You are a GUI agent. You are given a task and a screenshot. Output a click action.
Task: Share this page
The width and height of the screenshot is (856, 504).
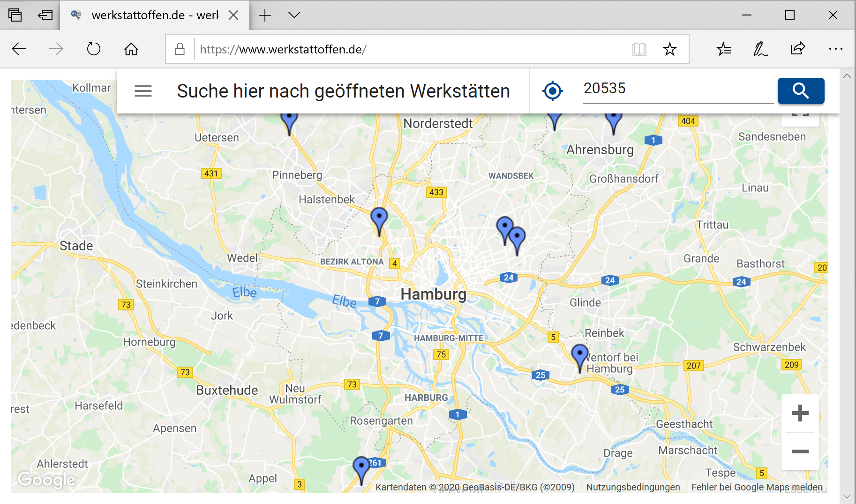point(797,49)
